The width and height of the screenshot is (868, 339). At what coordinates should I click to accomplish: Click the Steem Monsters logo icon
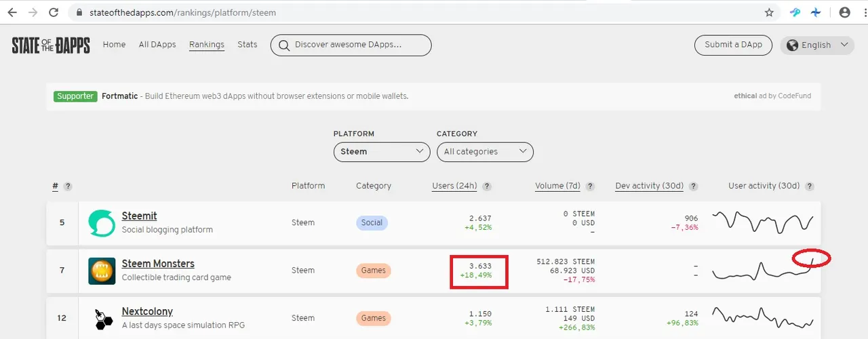click(102, 271)
